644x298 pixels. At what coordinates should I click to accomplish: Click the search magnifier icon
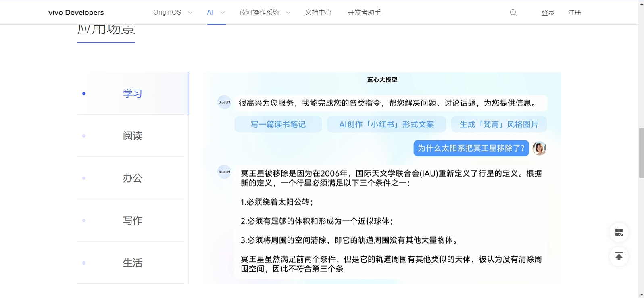[x=513, y=13]
